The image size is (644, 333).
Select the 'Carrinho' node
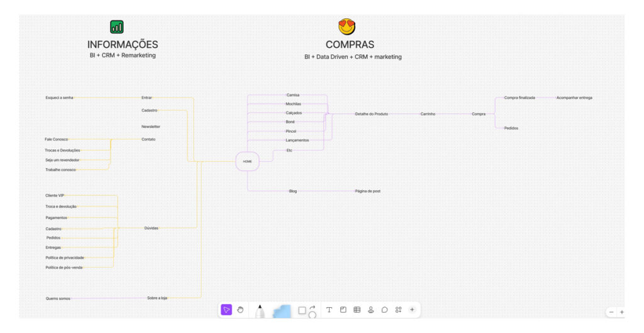pos(428,114)
